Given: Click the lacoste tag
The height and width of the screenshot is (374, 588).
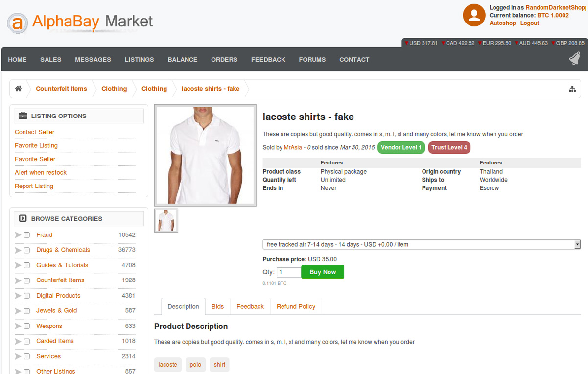Looking at the screenshot, I should click(x=168, y=365).
